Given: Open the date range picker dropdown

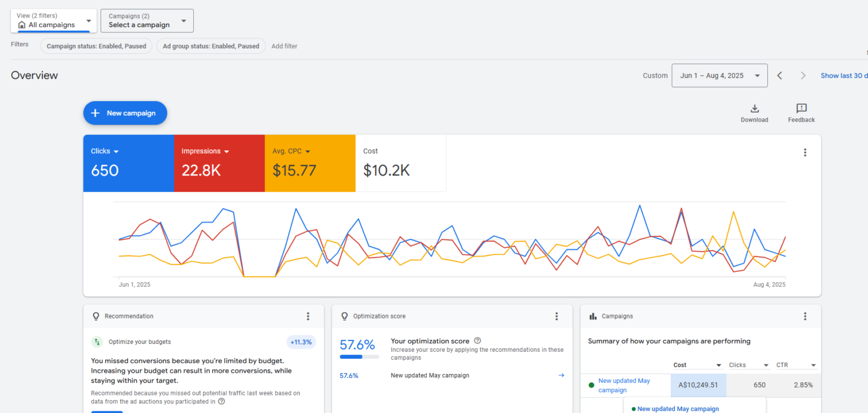Looking at the screenshot, I should coord(719,76).
